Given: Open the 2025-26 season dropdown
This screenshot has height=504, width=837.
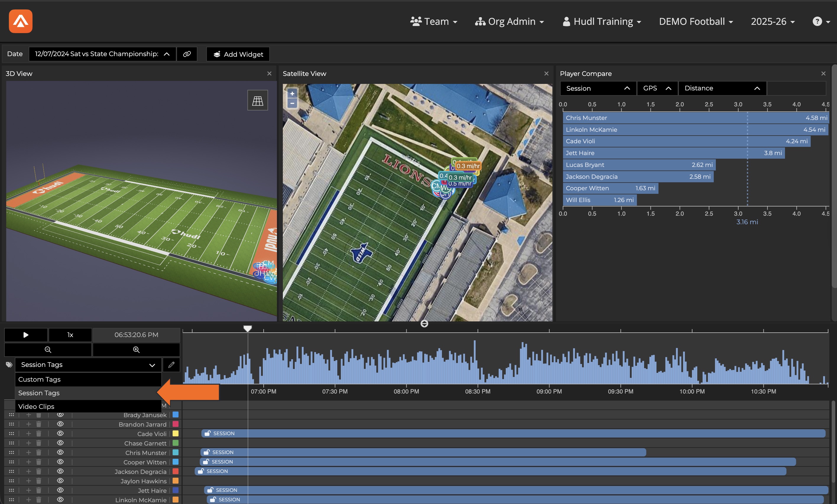Looking at the screenshot, I should point(773,21).
